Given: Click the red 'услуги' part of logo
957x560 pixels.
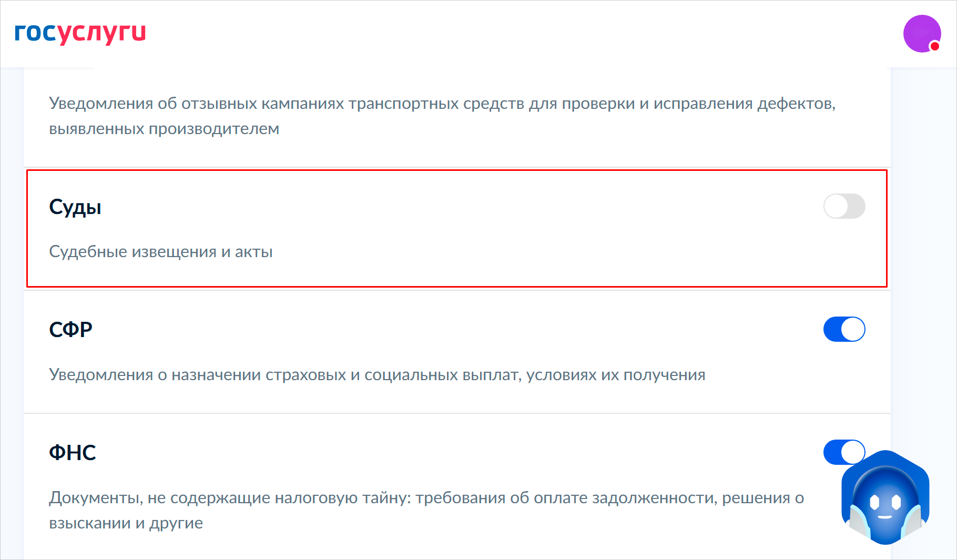Looking at the screenshot, I should pos(101,34).
